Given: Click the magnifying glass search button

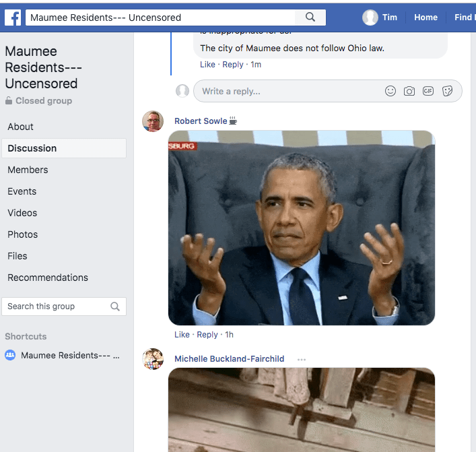Looking at the screenshot, I should 310,18.
